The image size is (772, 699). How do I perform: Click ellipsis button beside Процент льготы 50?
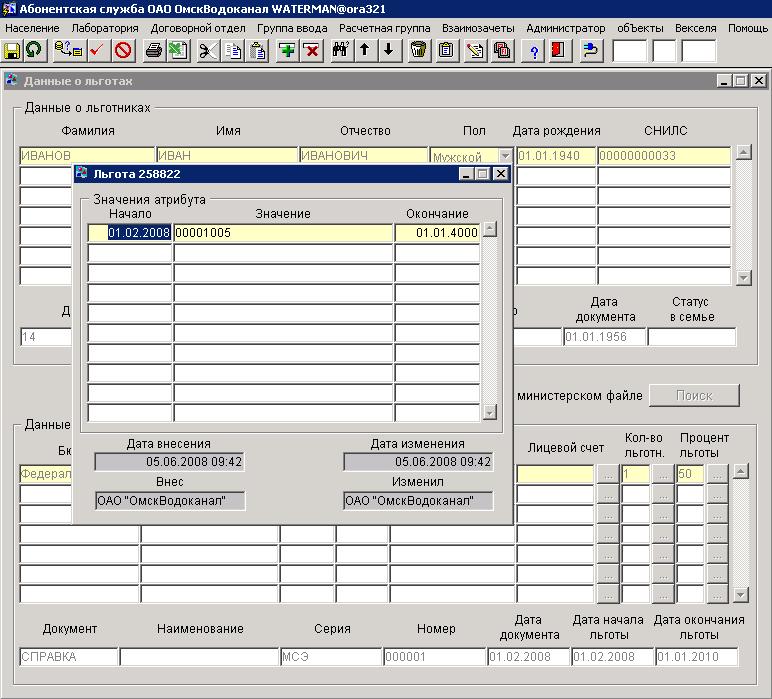pyautogui.click(x=716, y=474)
